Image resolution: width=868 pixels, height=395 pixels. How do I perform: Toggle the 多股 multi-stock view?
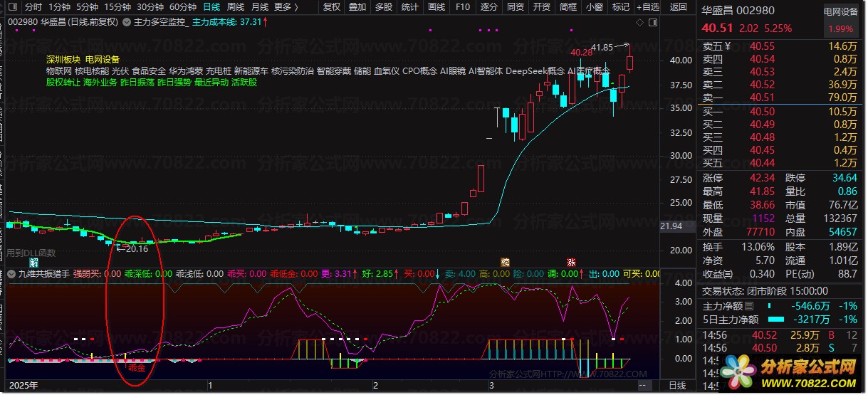[x=383, y=7]
